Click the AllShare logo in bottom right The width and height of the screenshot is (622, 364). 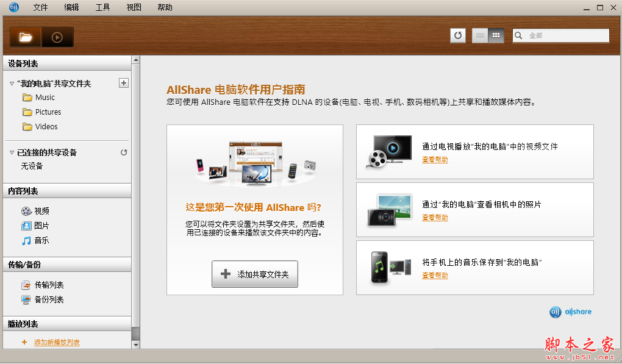click(x=571, y=312)
